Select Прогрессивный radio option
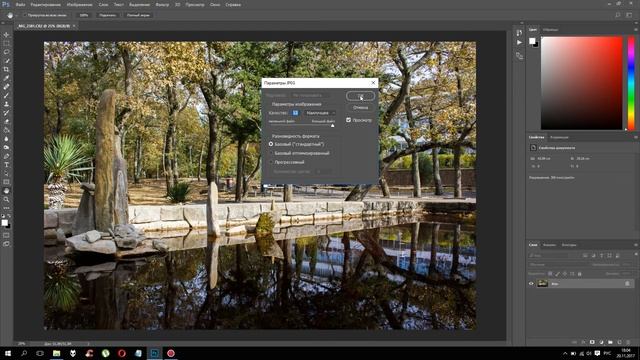Screen dimensions: 640x360 [271, 162]
